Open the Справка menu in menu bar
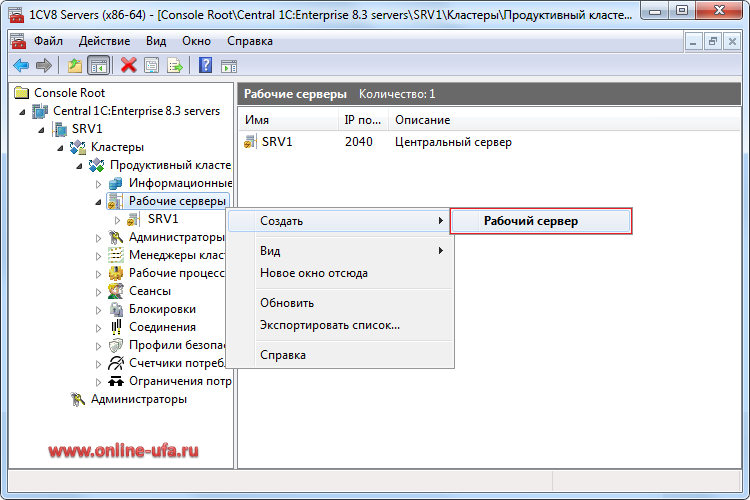Image resolution: width=750 pixels, height=500 pixels. (250, 41)
